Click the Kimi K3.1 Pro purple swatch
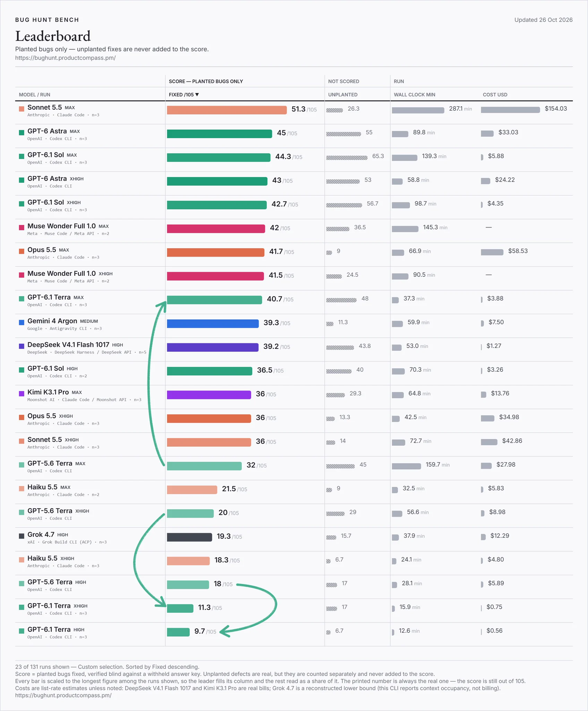 point(22,393)
